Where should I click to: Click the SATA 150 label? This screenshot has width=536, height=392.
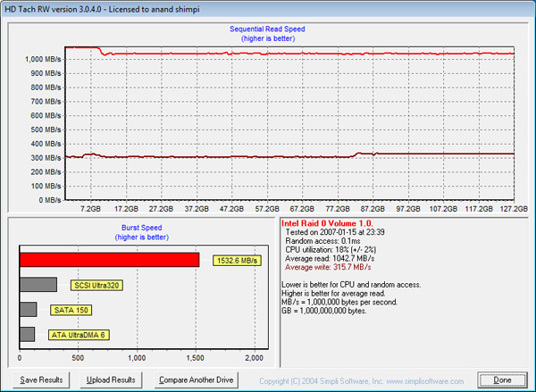[x=71, y=310]
